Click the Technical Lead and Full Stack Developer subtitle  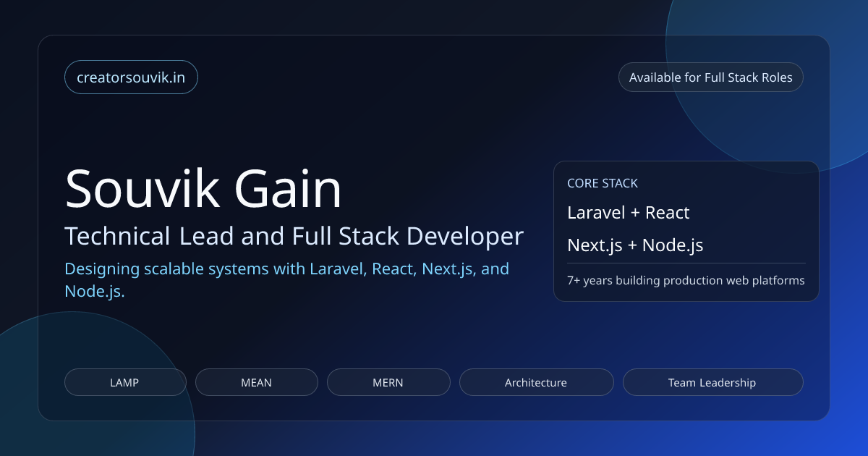[294, 236]
